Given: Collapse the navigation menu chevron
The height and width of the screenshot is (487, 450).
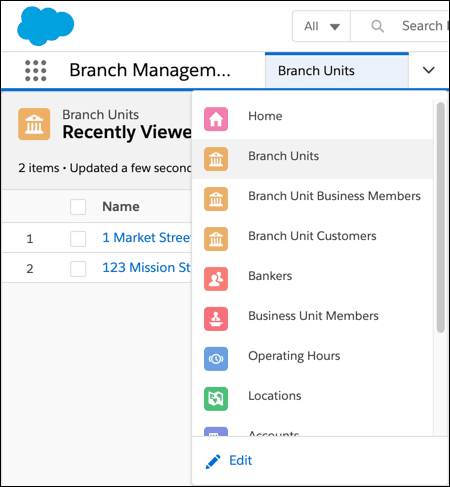Looking at the screenshot, I should pyautogui.click(x=429, y=70).
